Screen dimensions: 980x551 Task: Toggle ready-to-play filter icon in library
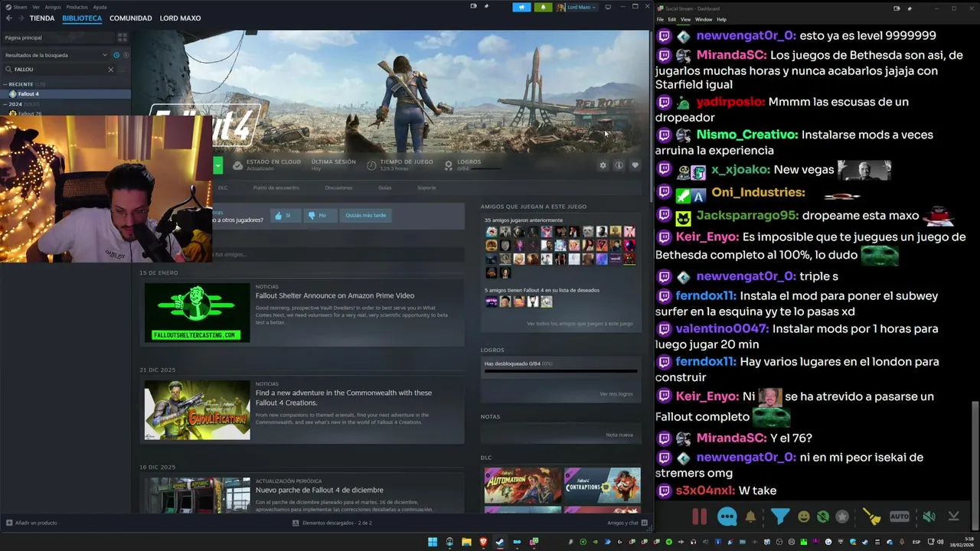126,55
